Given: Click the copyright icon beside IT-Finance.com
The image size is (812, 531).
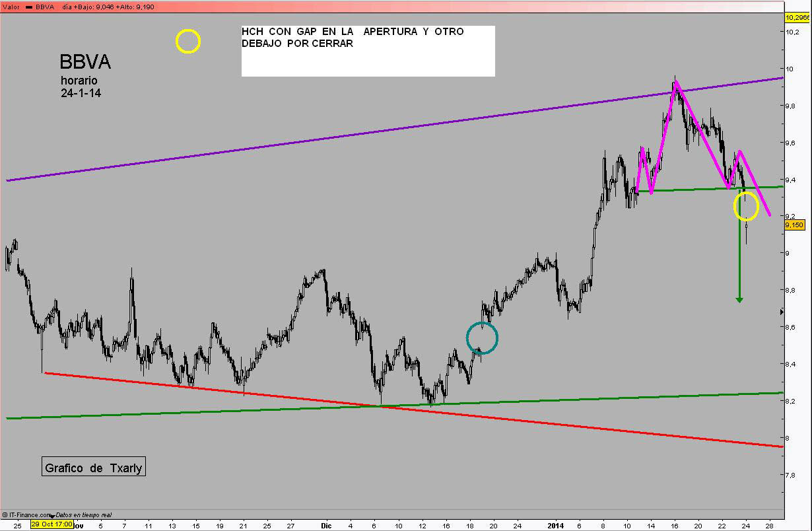Looking at the screenshot, I should point(5,514).
